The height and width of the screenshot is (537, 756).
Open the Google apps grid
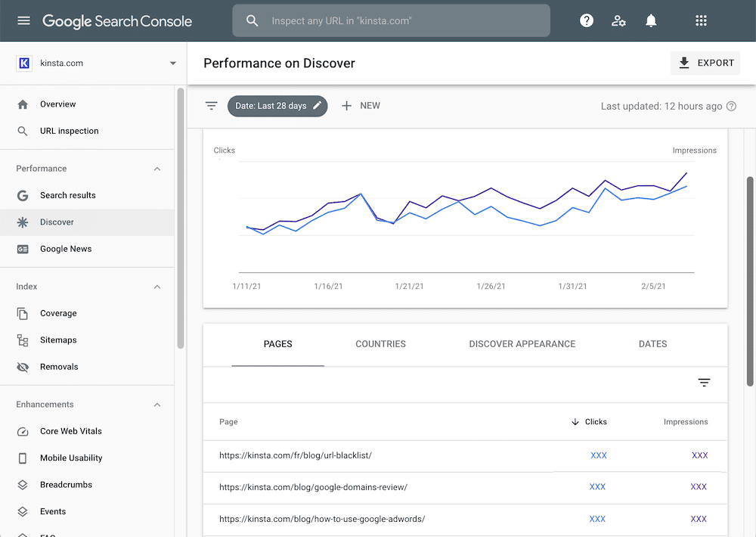[x=701, y=20]
